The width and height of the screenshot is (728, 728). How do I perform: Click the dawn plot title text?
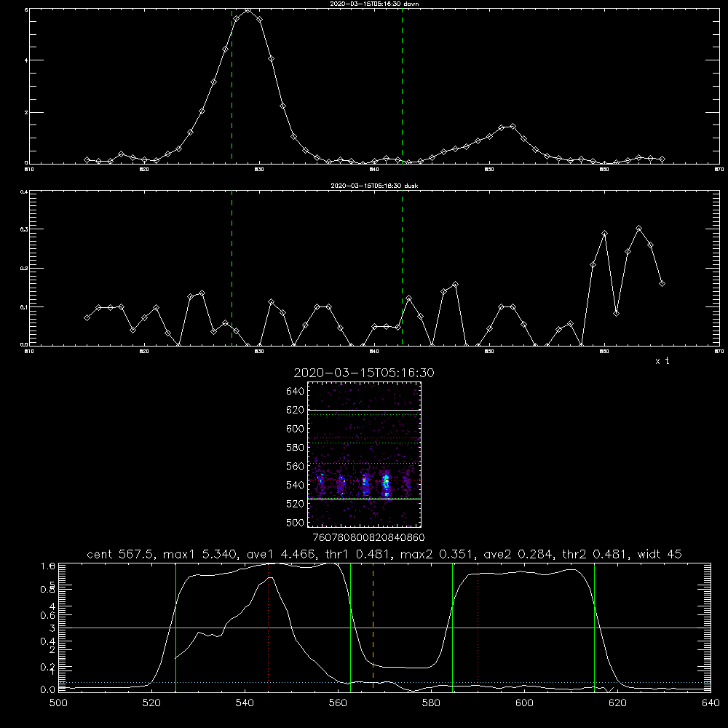(374, 4)
